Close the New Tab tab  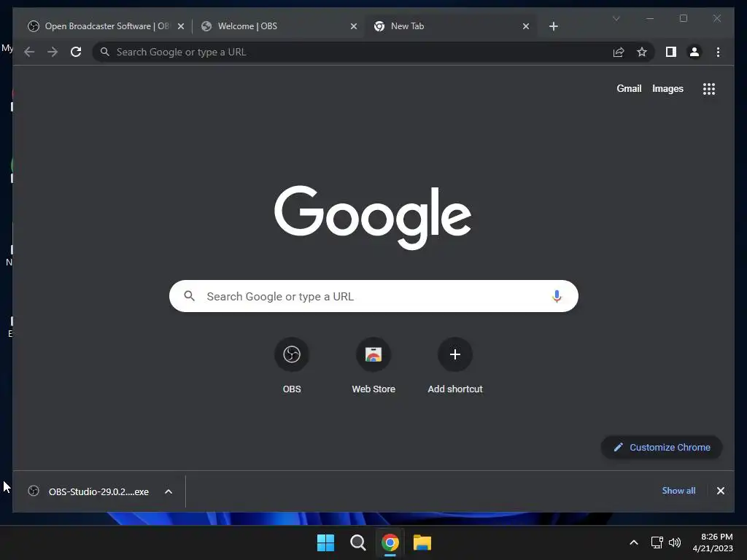(x=525, y=26)
